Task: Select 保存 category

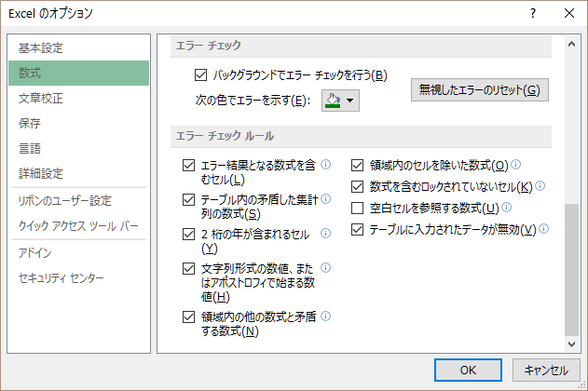Action: (79, 123)
